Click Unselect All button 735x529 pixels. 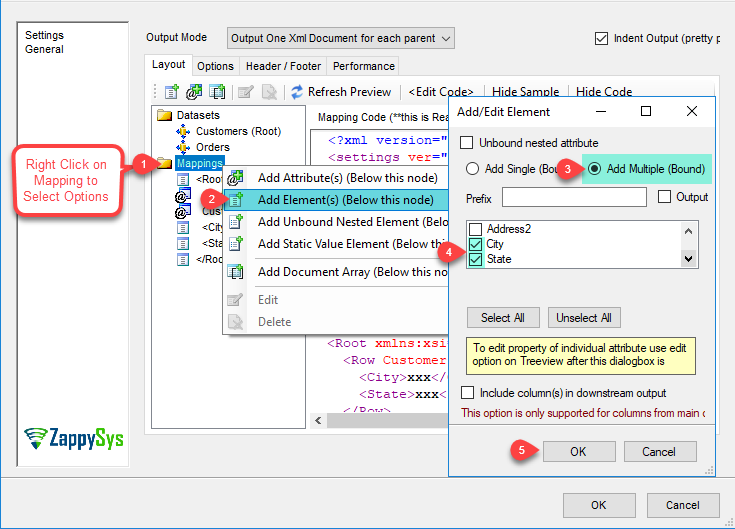click(x=584, y=318)
